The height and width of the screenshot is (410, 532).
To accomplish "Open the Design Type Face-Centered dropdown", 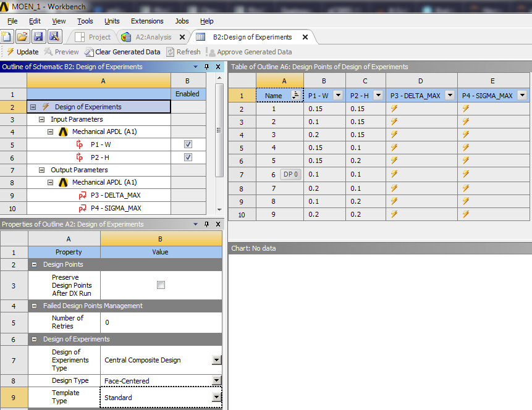I will pyautogui.click(x=216, y=381).
